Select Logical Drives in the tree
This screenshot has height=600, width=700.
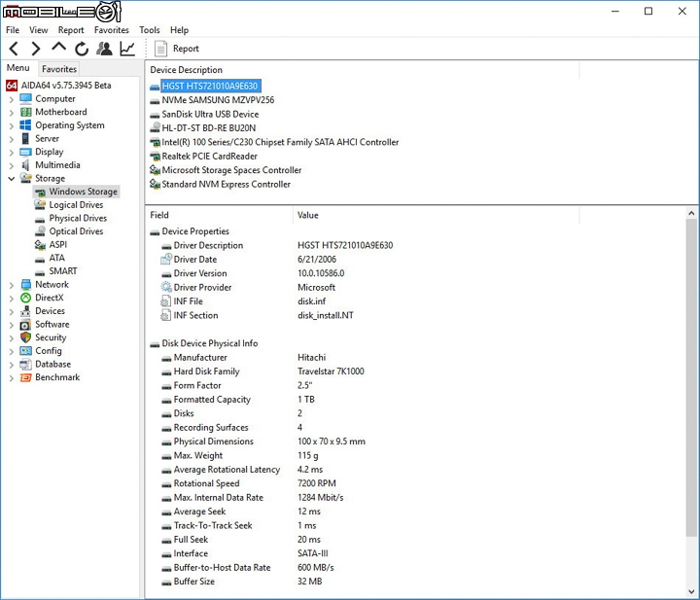point(76,205)
